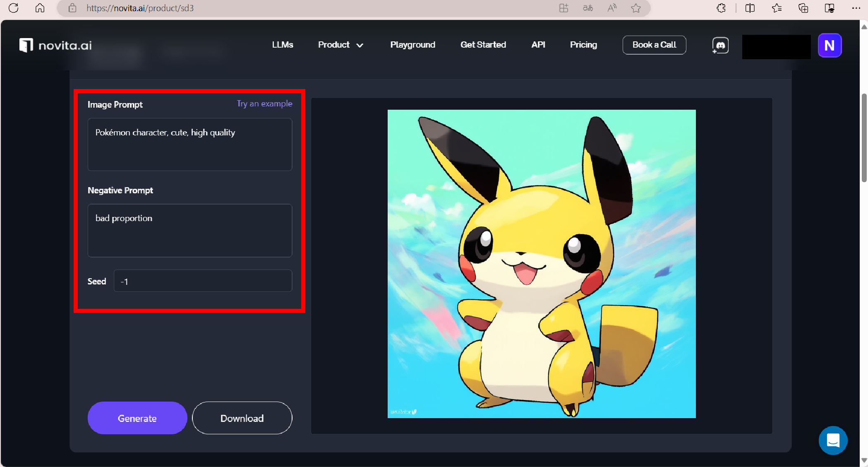The image size is (868, 467).
Task: Click the Try an example link
Action: tap(264, 104)
